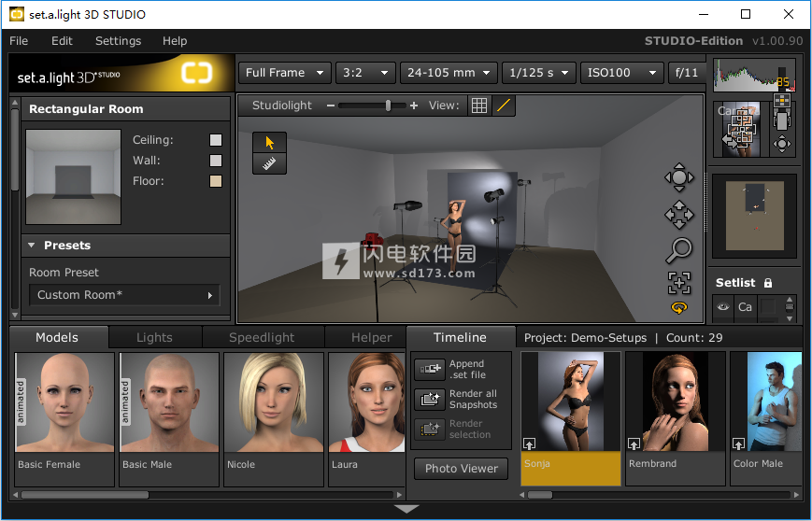The image size is (812, 521).
Task: Click the yellow reset view icon
Action: pyautogui.click(x=679, y=308)
